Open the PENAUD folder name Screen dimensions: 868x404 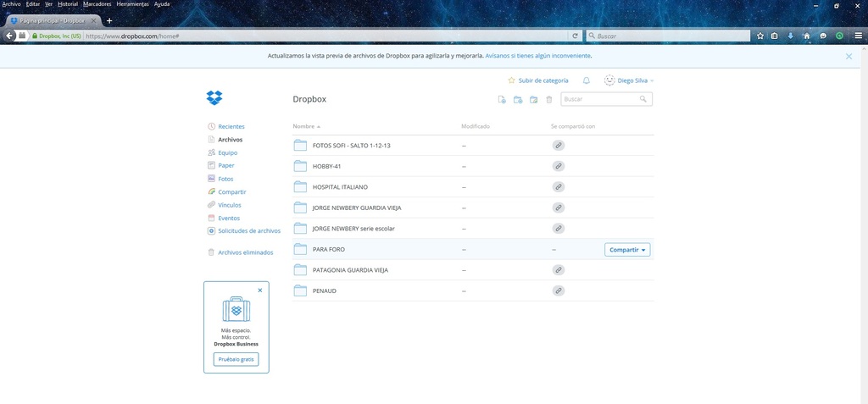pos(325,291)
